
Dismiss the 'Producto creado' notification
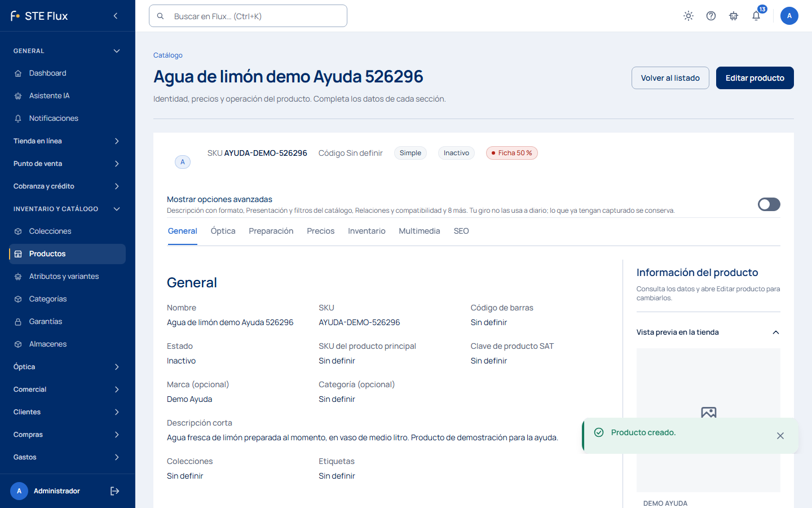point(780,436)
